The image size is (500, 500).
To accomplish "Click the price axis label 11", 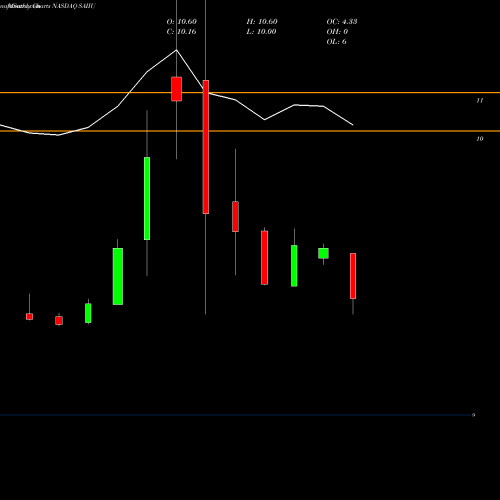I will 480,100.
